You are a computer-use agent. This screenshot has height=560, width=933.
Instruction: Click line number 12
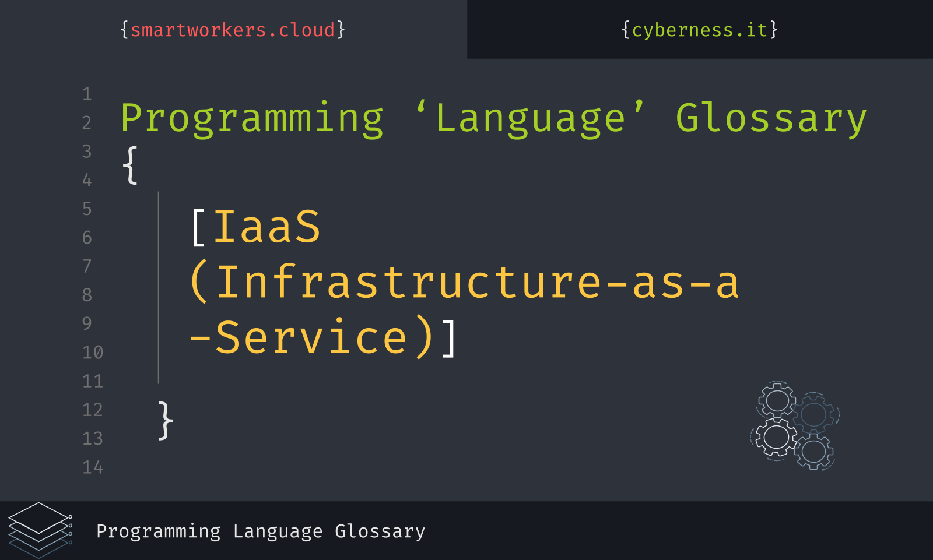click(93, 410)
